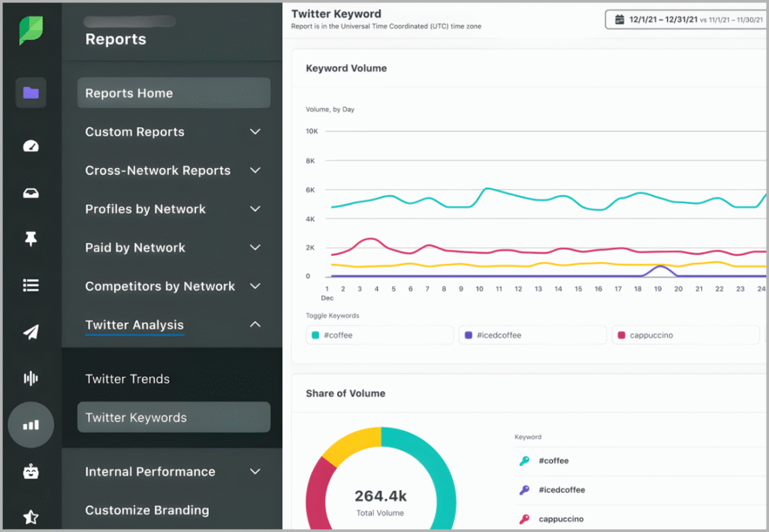Viewport: 769px width, 532px height.
Task: Click the pin icon in the sidebar rail
Action: [31, 239]
